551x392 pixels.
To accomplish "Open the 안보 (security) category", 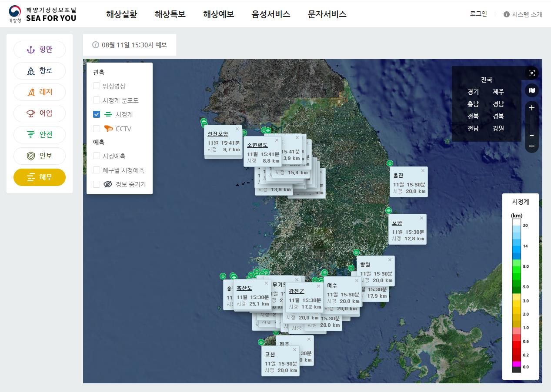I will 40,156.
